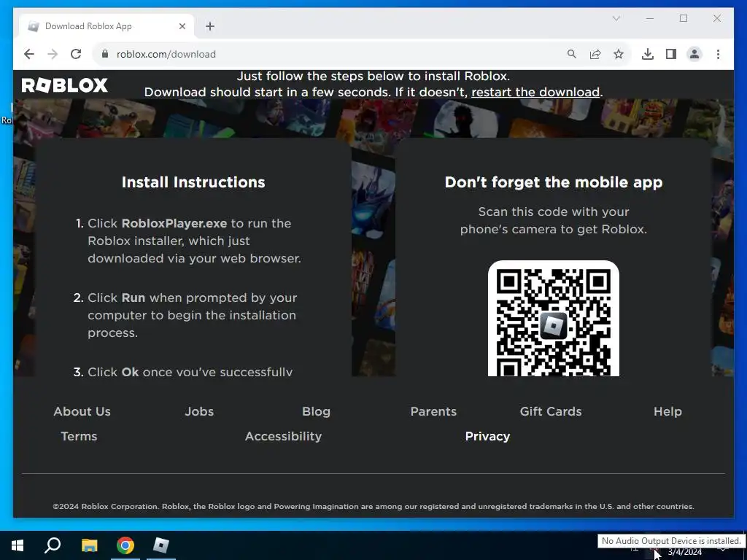Open the Parents footer link
747x560 pixels.
pos(433,411)
